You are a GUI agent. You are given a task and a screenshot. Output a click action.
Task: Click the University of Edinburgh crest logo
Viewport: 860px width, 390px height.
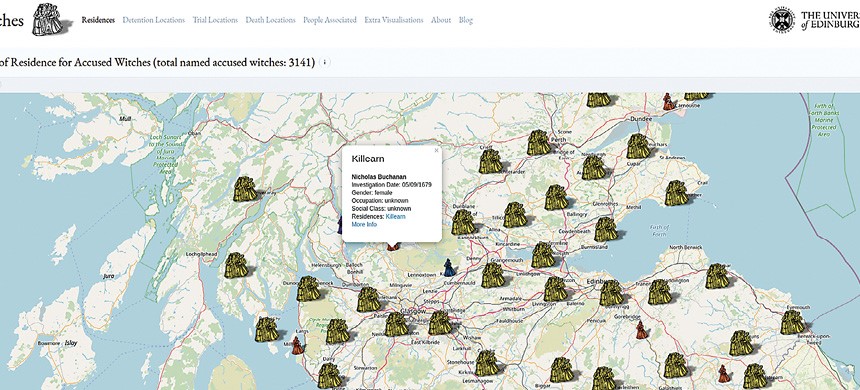pyautogui.click(x=782, y=20)
